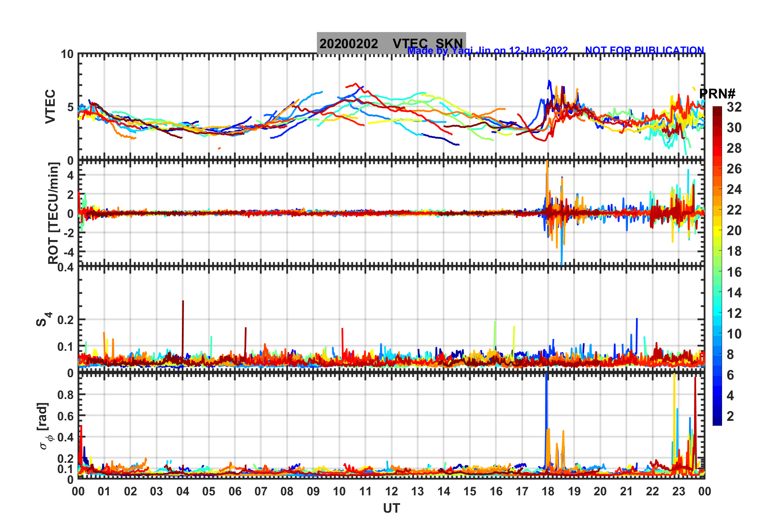Select colorbar tick label "14"

[734, 293]
